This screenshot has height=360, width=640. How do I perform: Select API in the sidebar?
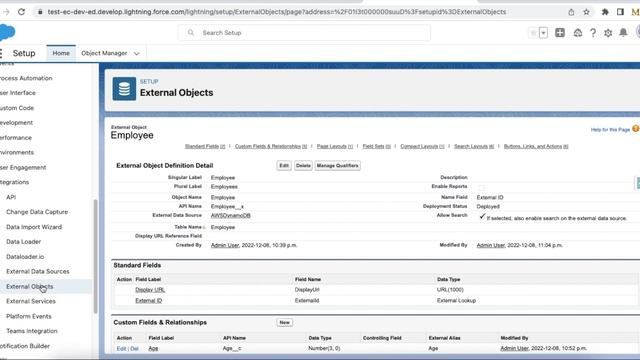click(11, 197)
